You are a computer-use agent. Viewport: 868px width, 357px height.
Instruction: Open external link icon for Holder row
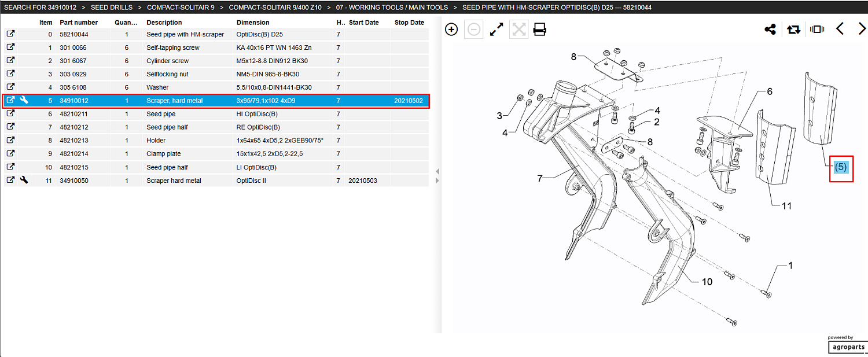coord(10,141)
